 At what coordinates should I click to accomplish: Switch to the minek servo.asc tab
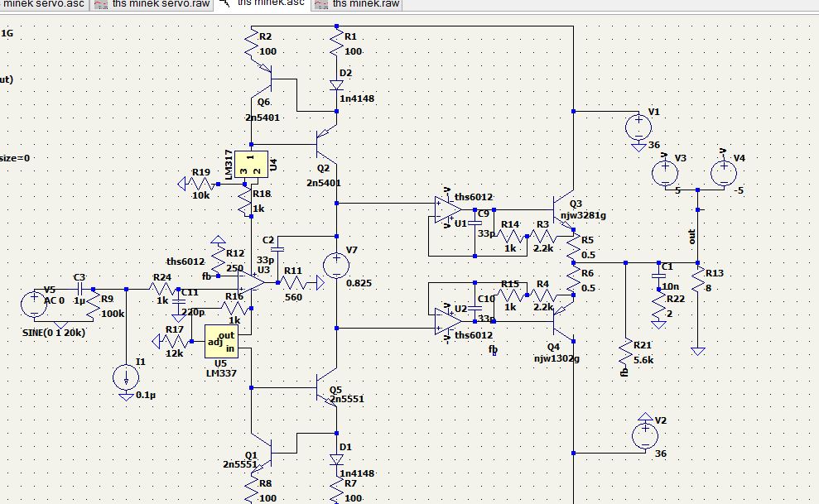pyautogui.click(x=44, y=4)
